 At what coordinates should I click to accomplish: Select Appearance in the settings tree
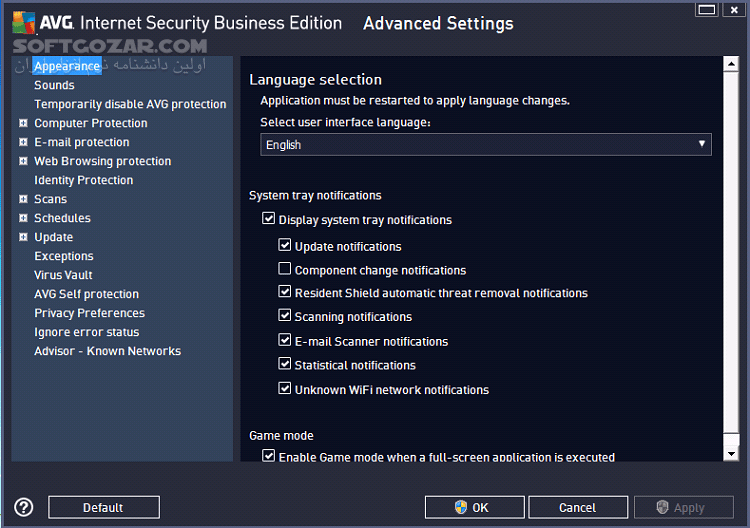pyautogui.click(x=67, y=66)
